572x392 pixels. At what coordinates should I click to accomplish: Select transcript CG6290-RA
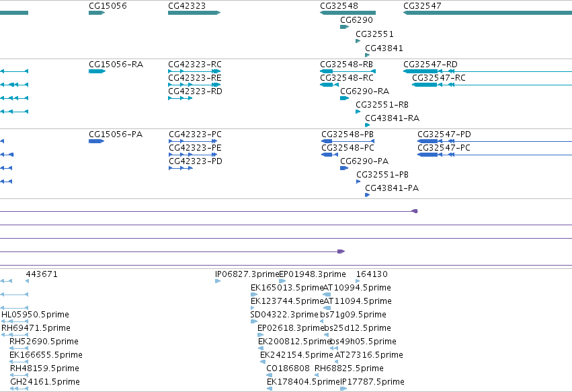click(364, 91)
